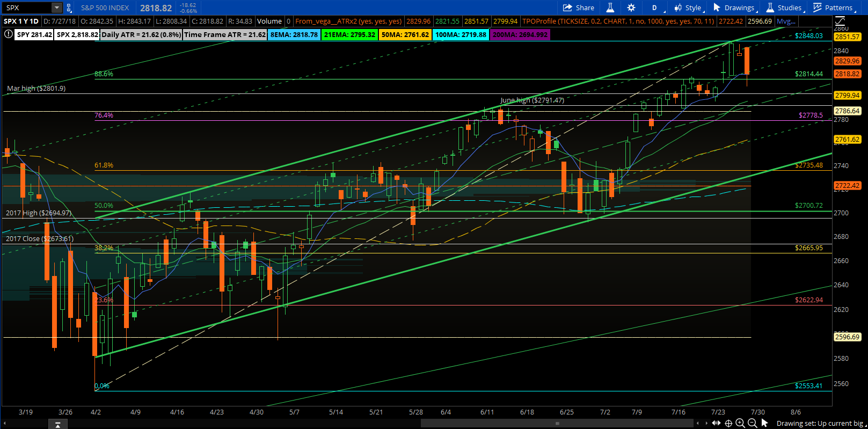Open the Drawings menu
Image resolution: width=868 pixels, height=429 pixels.
click(735, 8)
